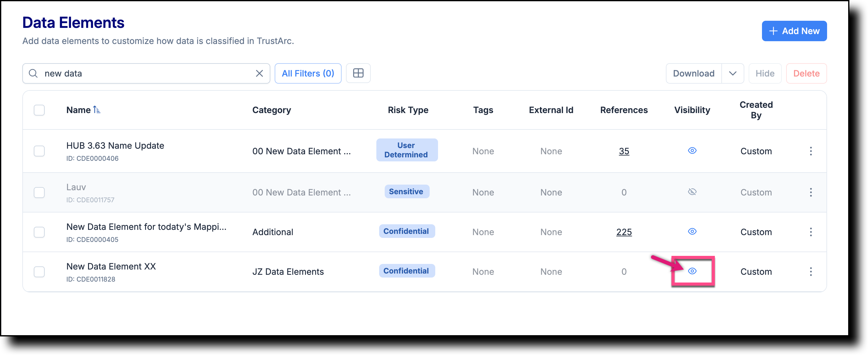Image resolution: width=868 pixels, height=355 pixels.
Task: Click the Additional category cell
Action: click(272, 232)
